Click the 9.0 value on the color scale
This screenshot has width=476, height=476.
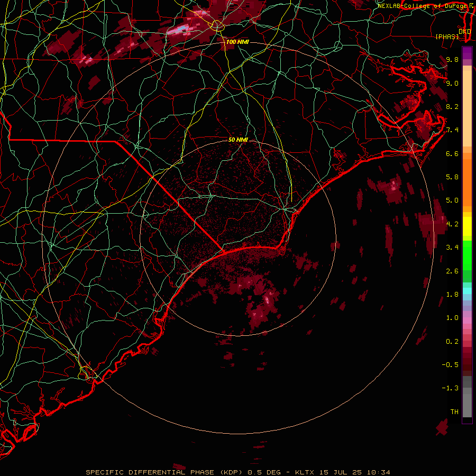(x=452, y=83)
